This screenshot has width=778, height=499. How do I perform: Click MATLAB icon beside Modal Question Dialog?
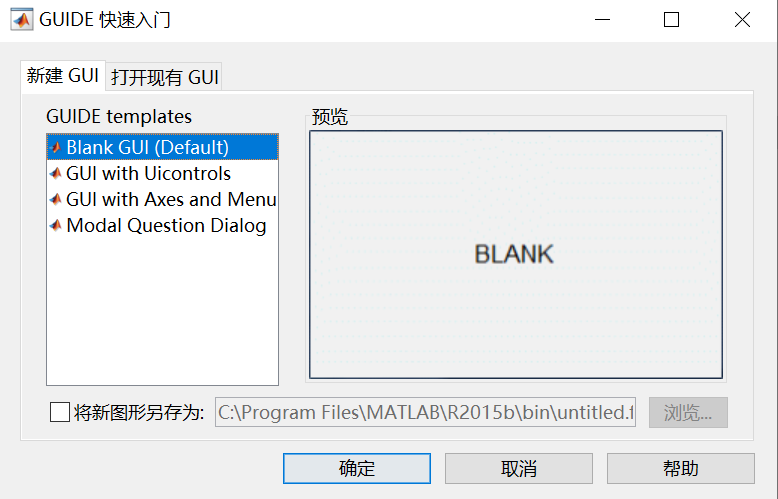tap(56, 225)
